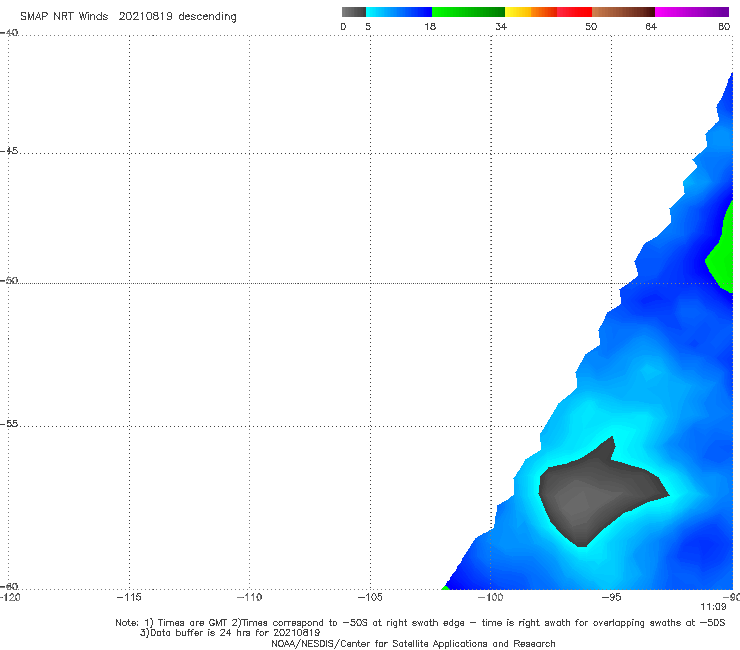Click the latitude axis label "-55"
Viewport: 740px width, 650px height.
click(9, 423)
